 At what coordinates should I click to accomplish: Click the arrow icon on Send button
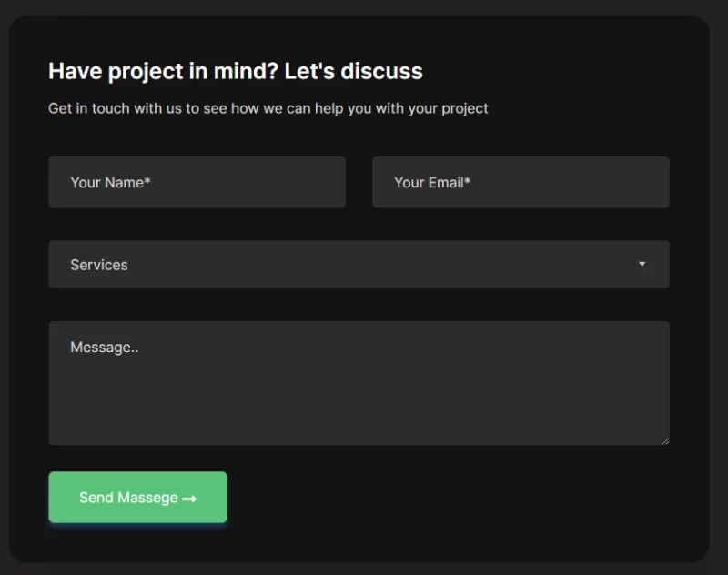189,499
